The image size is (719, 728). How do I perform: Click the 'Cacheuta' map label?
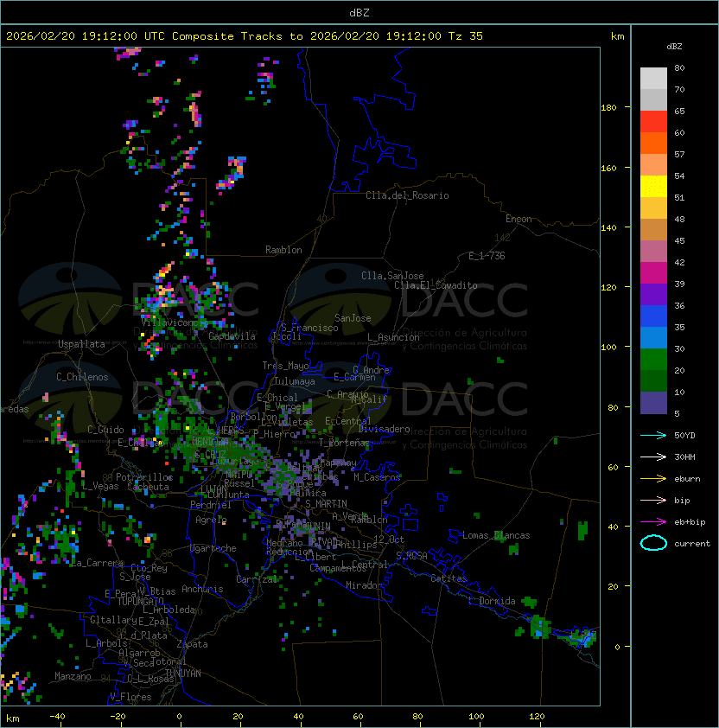148,487
